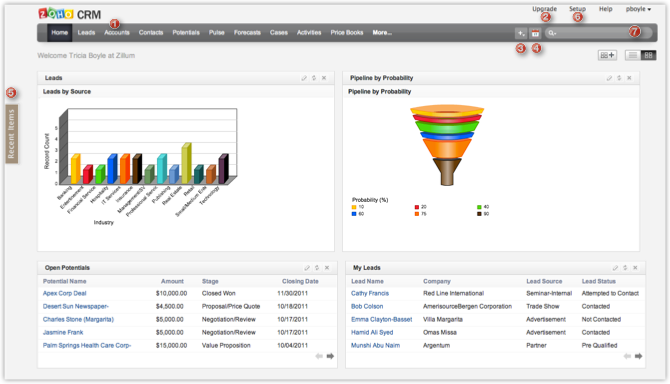
Task: Close the My Leads component
Action: click(635, 268)
